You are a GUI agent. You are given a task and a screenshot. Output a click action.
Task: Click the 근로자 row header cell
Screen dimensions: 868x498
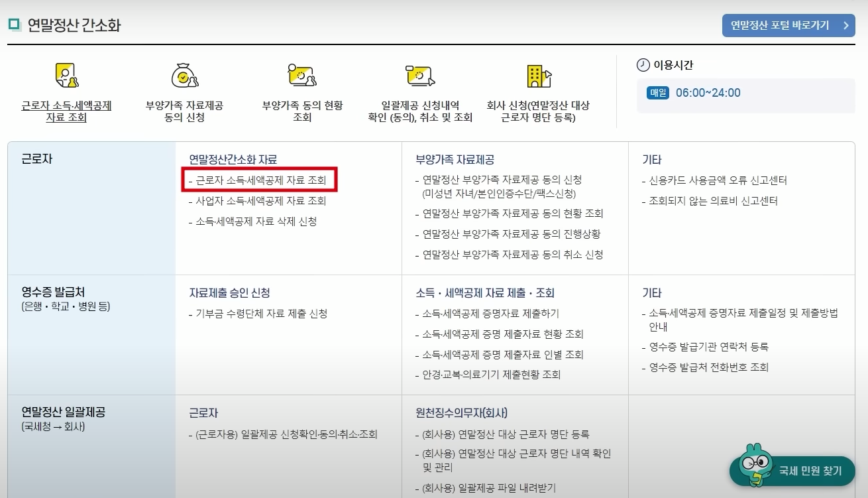point(91,208)
